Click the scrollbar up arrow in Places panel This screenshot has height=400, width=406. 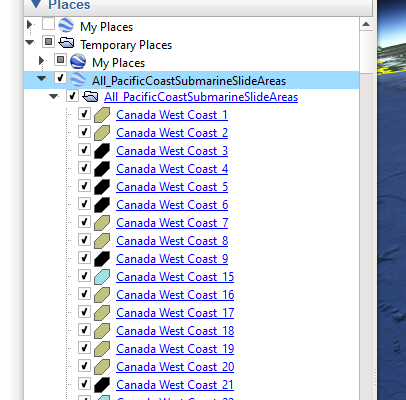(366, 24)
